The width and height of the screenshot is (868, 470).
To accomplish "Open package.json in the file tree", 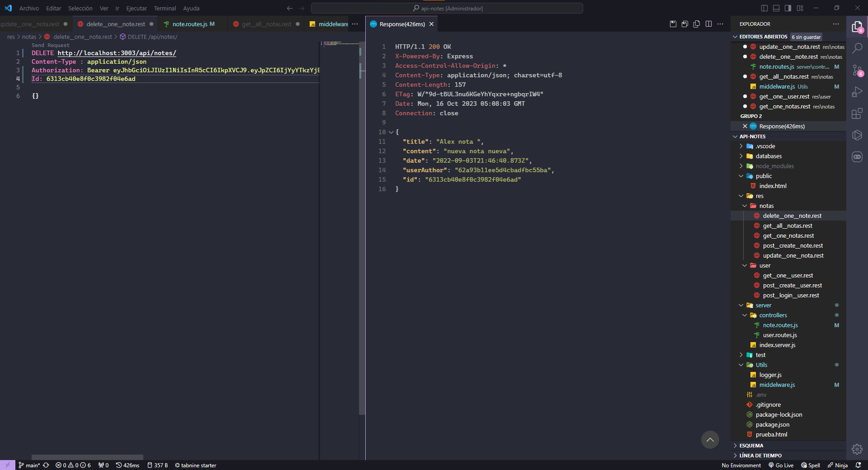I will (x=772, y=424).
